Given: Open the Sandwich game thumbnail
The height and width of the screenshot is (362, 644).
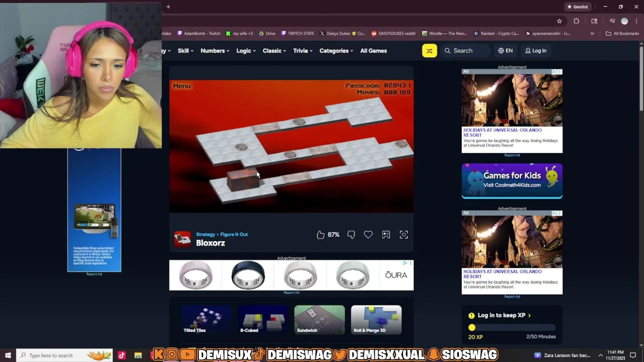Looking at the screenshot, I should click(x=319, y=319).
